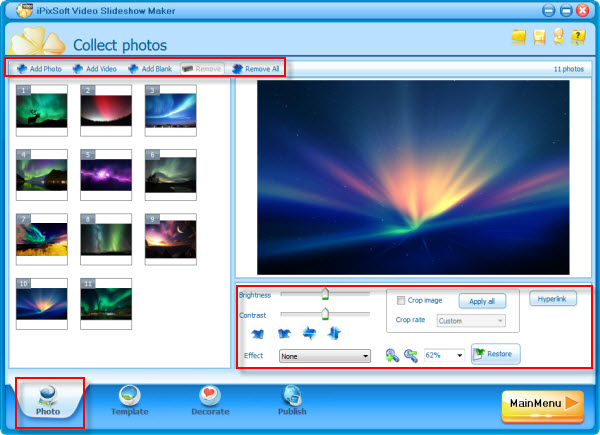Click the '11 photos' count label
The height and width of the screenshot is (435, 600).
569,69
